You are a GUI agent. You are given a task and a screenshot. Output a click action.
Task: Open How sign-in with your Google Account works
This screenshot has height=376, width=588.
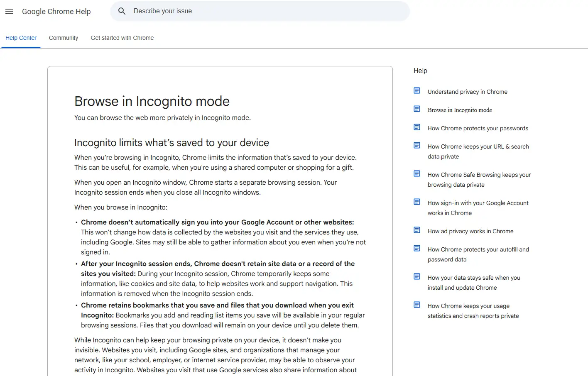tap(478, 208)
